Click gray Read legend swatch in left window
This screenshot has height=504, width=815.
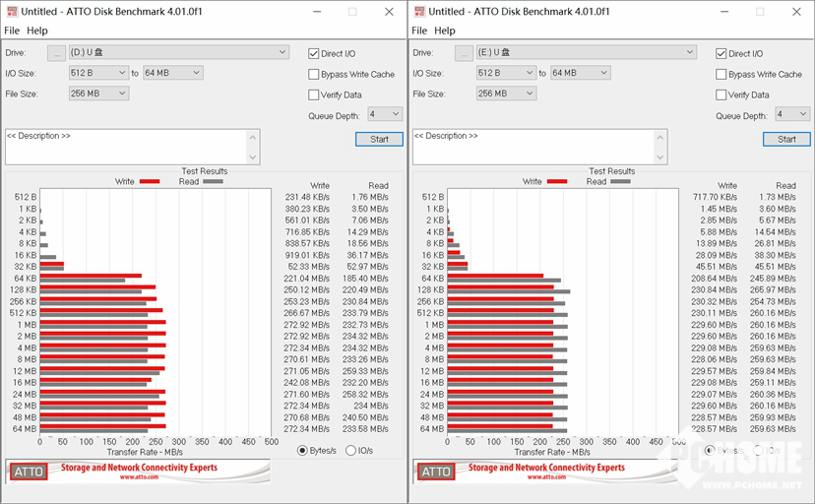pos(214,181)
